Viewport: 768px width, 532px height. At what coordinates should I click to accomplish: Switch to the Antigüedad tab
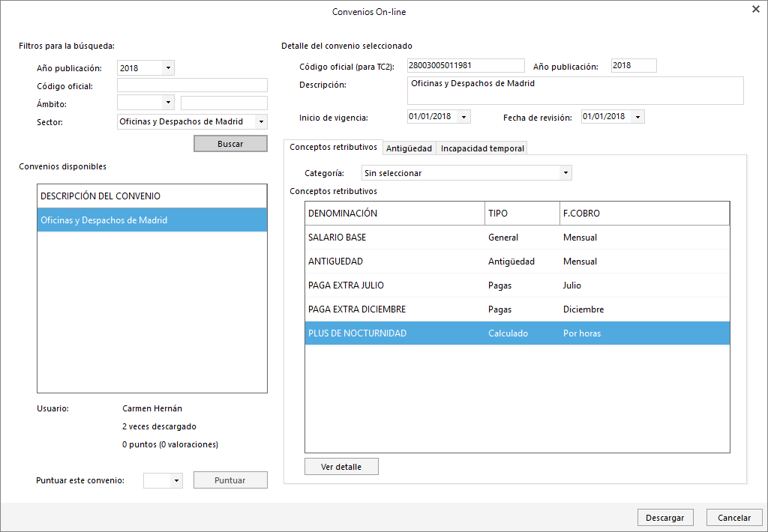(x=409, y=148)
